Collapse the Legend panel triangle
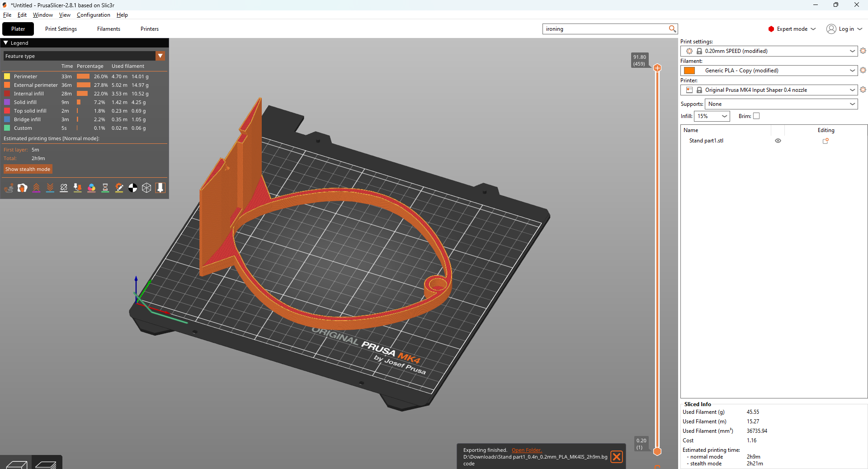868x469 pixels. pyautogui.click(x=6, y=43)
